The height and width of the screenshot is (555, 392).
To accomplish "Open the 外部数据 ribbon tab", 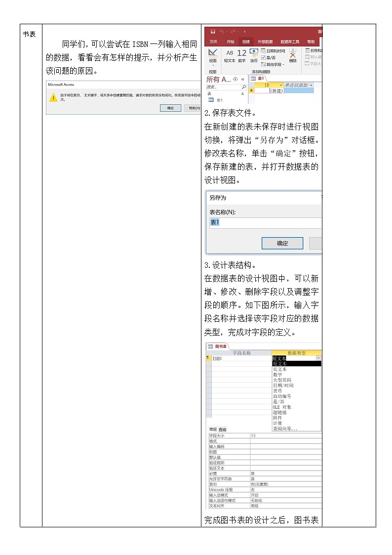I will [265, 42].
